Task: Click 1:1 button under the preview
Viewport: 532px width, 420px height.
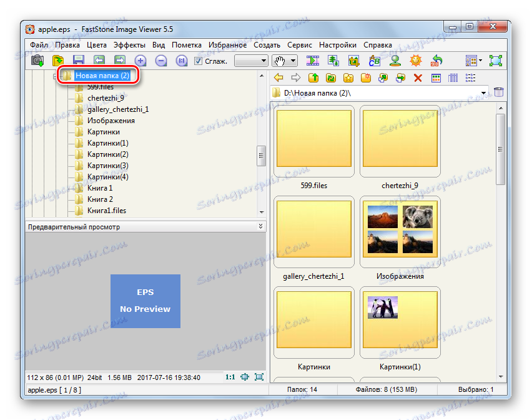Action: pyautogui.click(x=230, y=377)
